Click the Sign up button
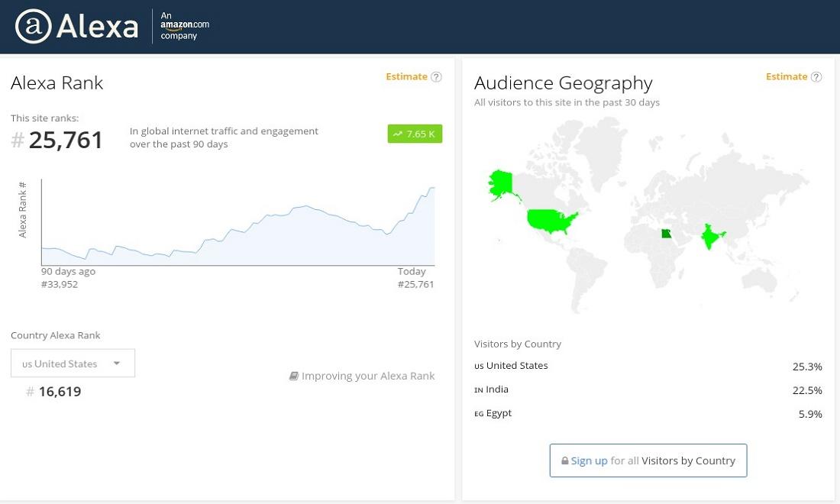This screenshot has height=504, width=840. (589, 460)
